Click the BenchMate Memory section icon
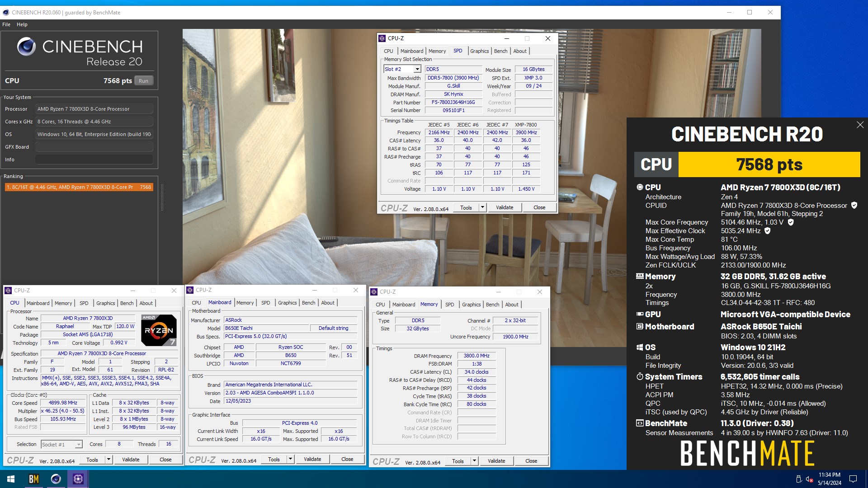The image size is (868, 488). tap(640, 276)
